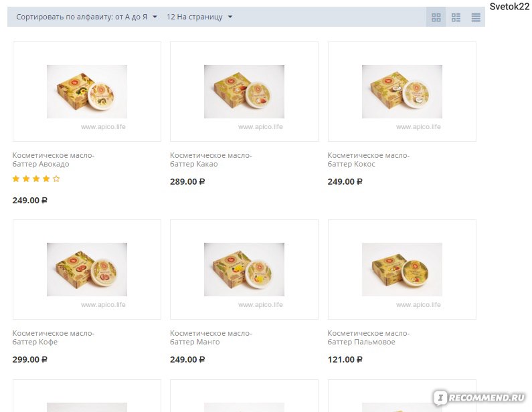The height and width of the screenshot is (412, 532).
Task: Open Какао butter product image
Action: click(x=244, y=92)
